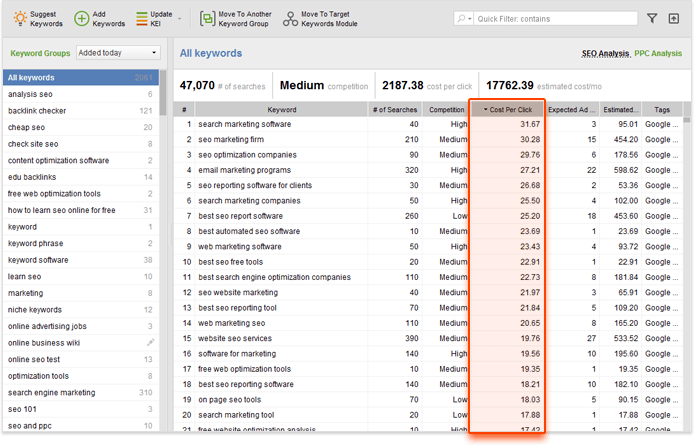Select row 'software for marketing'
694x446 pixels.
[428, 354]
